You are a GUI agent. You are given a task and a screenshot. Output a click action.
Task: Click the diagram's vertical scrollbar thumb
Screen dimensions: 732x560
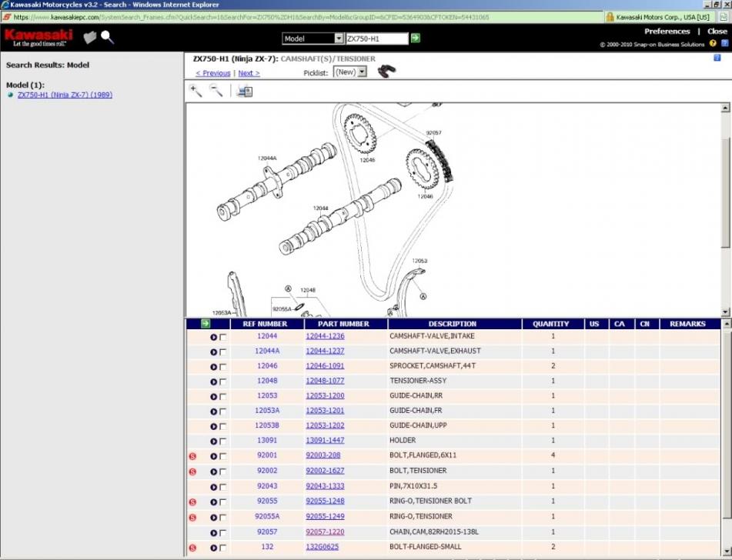pos(725,194)
